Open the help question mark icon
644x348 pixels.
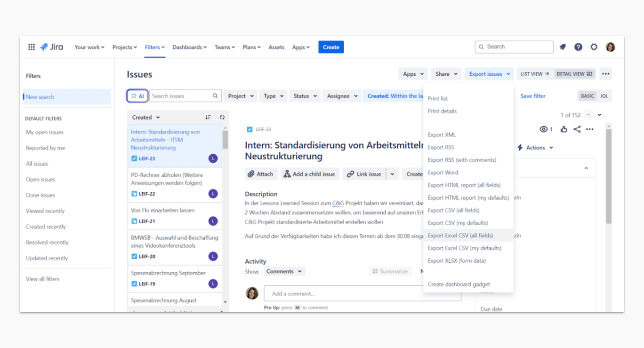point(578,47)
